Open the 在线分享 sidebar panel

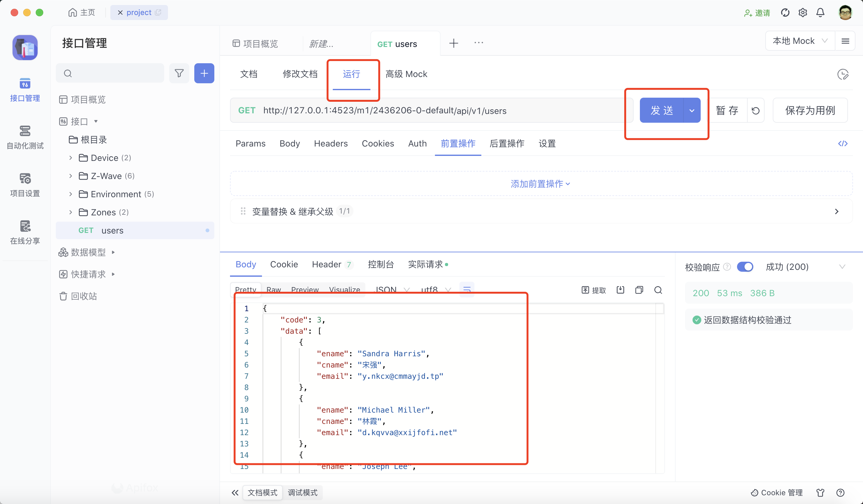(24, 232)
